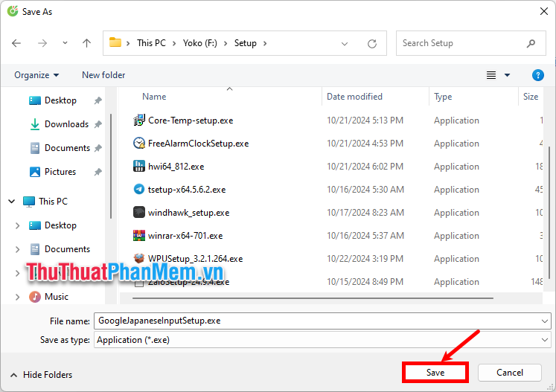Select Music in navigation tree
This screenshot has width=556, height=392.
click(57, 297)
